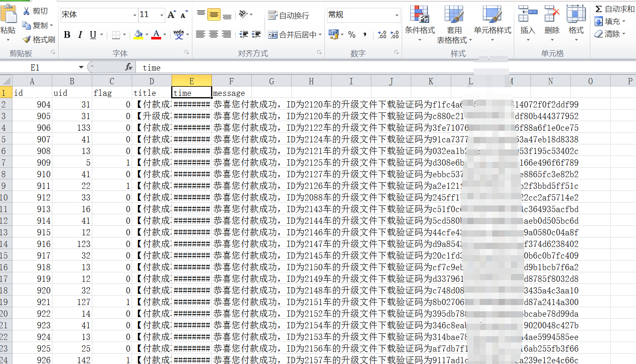
Task: Open number dialog launcher (数字)
Action: coord(397,52)
